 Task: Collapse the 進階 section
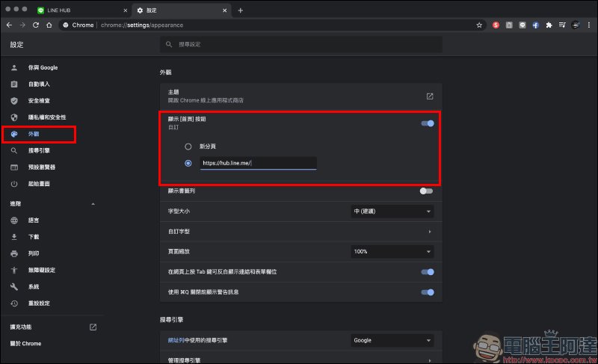(93, 204)
